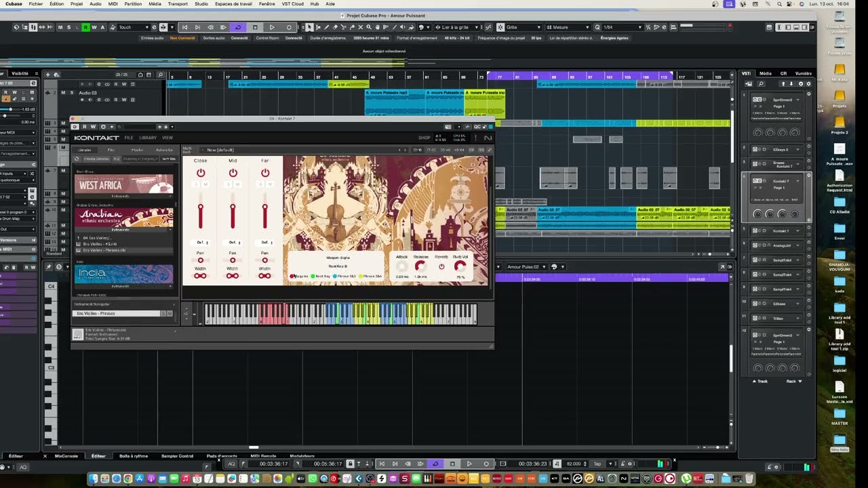
Task: Select the Object Selection arrow tool
Action: (x=310, y=27)
